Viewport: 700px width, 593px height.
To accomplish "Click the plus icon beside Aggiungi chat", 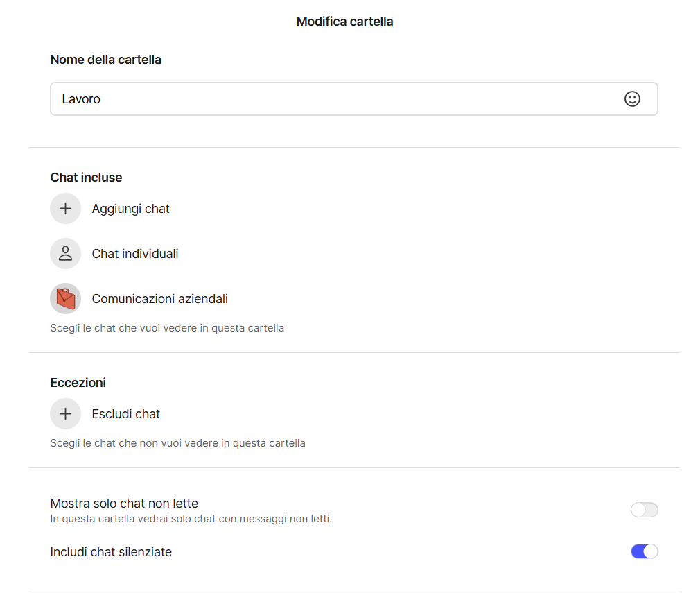I will [66, 209].
